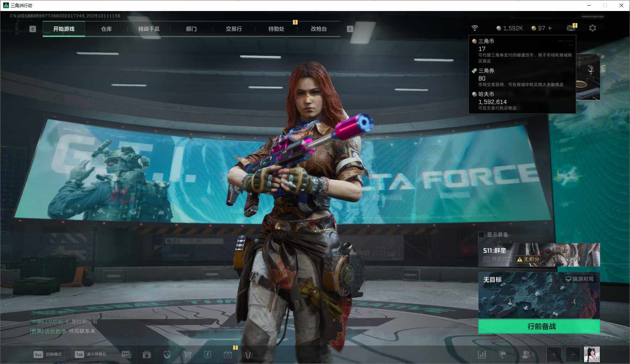Open the friends list icon
Screen dimensions: 630x364
tap(528, 354)
